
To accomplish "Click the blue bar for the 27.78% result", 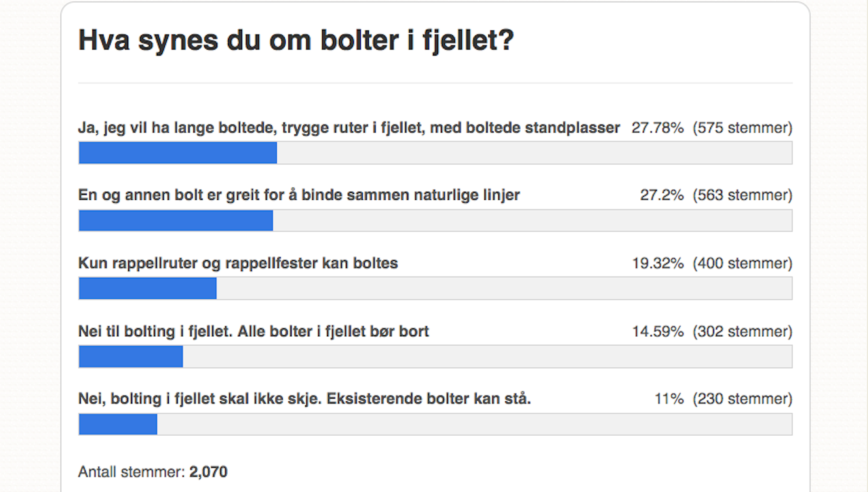I will coord(178,152).
